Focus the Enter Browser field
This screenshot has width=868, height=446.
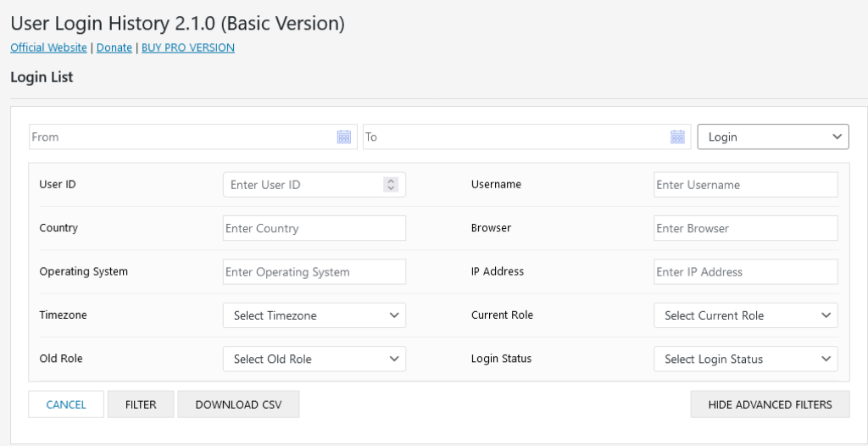click(x=746, y=228)
